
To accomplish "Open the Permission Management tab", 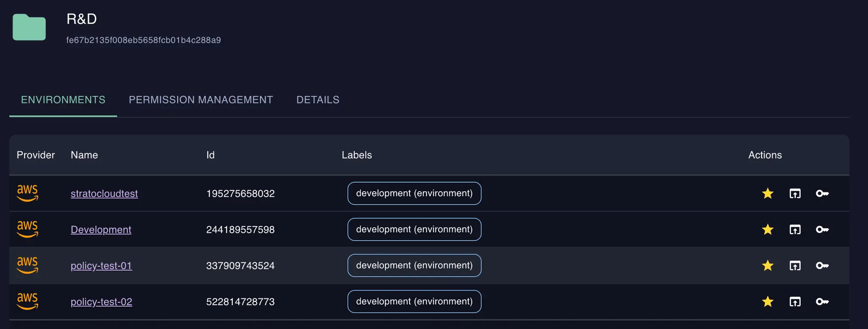I will (201, 100).
